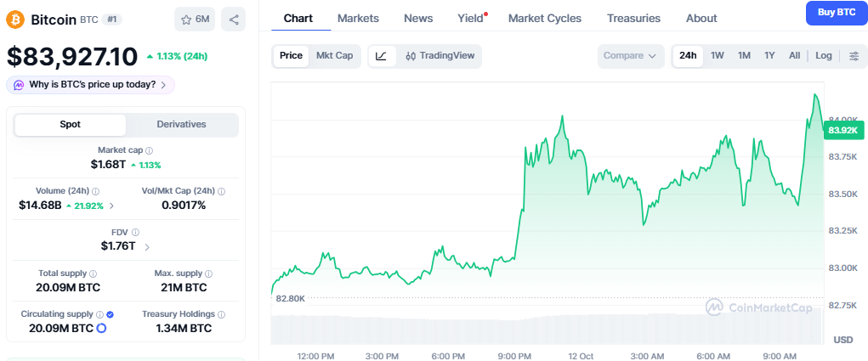
Task: Click the chart's late peak above 84.00K
Action: (x=814, y=95)
